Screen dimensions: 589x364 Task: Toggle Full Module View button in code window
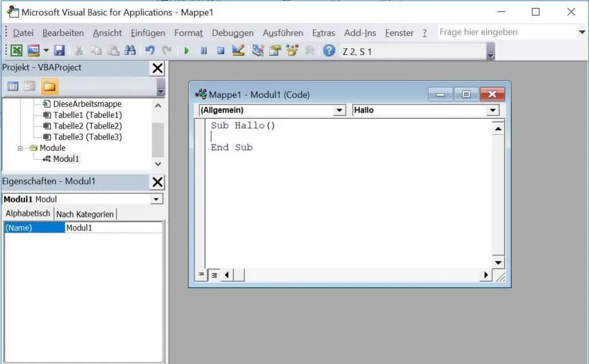tap(214, 275)
